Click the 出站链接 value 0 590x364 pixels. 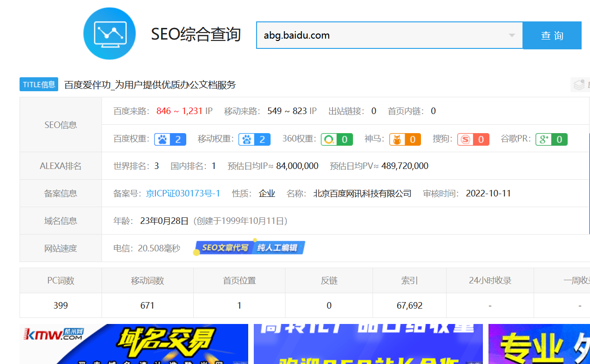click(x=373, y=111)
